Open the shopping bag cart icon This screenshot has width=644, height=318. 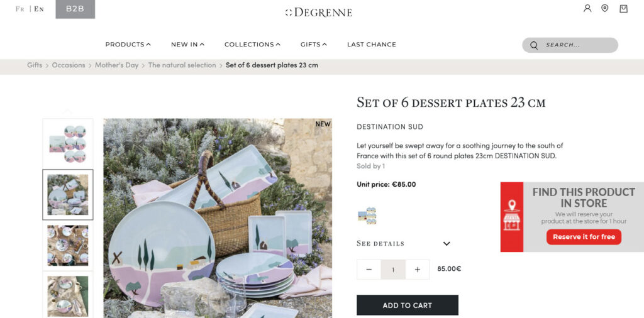[x=623, y=8]
